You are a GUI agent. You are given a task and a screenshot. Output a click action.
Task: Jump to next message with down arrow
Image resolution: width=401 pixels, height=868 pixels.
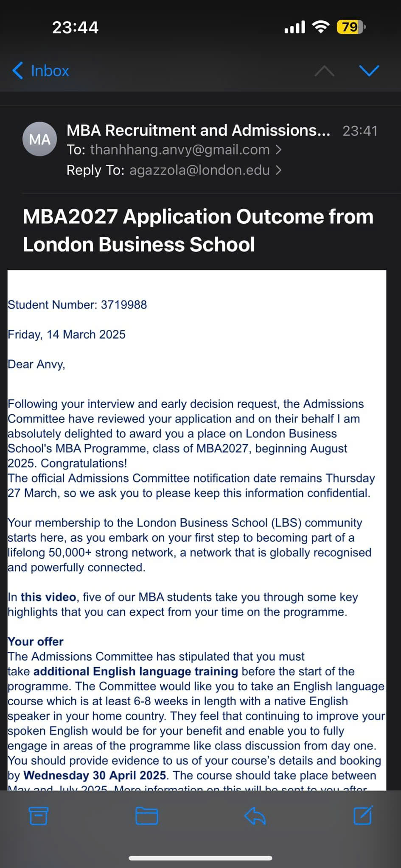pyautogui.click(x=369, y=70)
